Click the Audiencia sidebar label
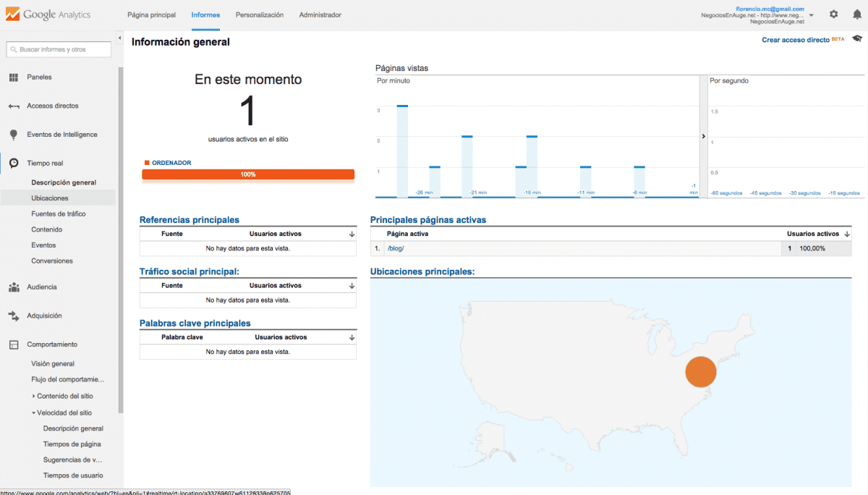Viewport: 868px width, 495px height. point(42,287)
